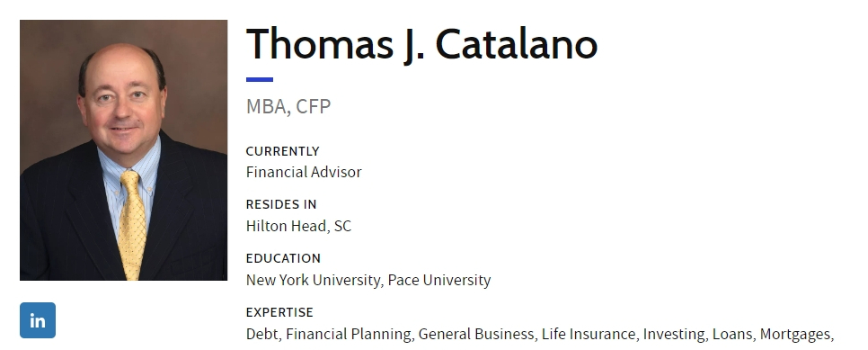Viewport: 868px width, 350px height.
Task: Click Pace University in education
Action: [x=439, y=280]
